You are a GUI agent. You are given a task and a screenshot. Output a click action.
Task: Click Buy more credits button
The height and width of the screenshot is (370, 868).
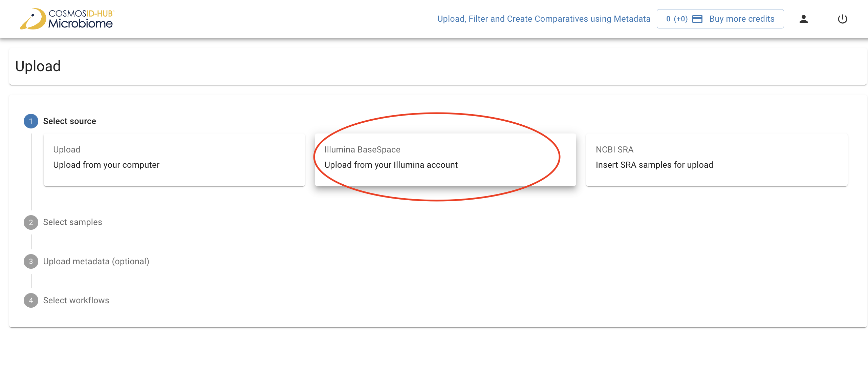[x=742, y=19]
